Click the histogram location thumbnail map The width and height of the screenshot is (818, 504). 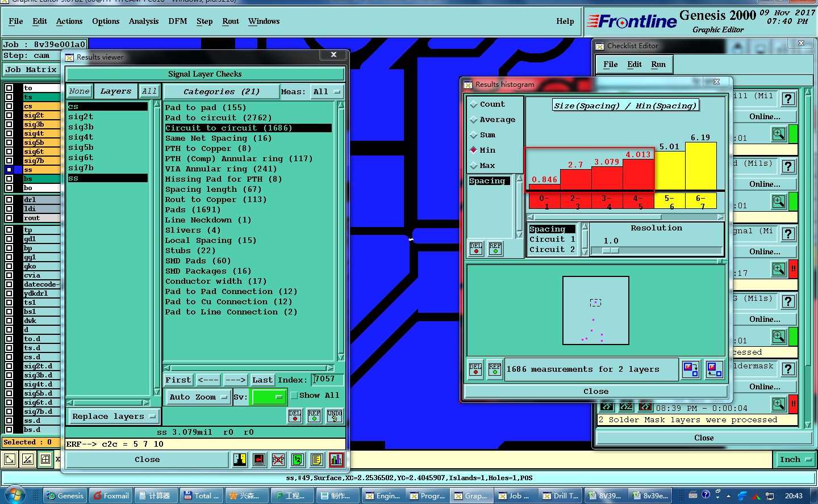596,310
